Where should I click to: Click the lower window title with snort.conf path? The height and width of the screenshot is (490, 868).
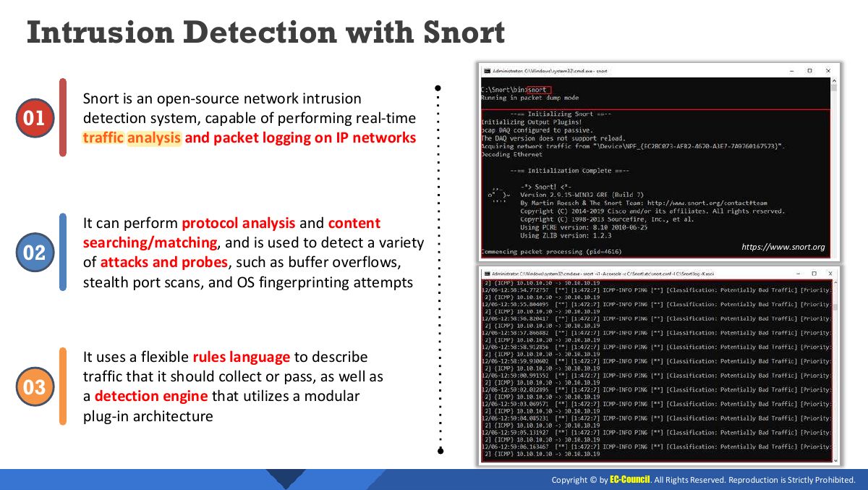[603, 274]
